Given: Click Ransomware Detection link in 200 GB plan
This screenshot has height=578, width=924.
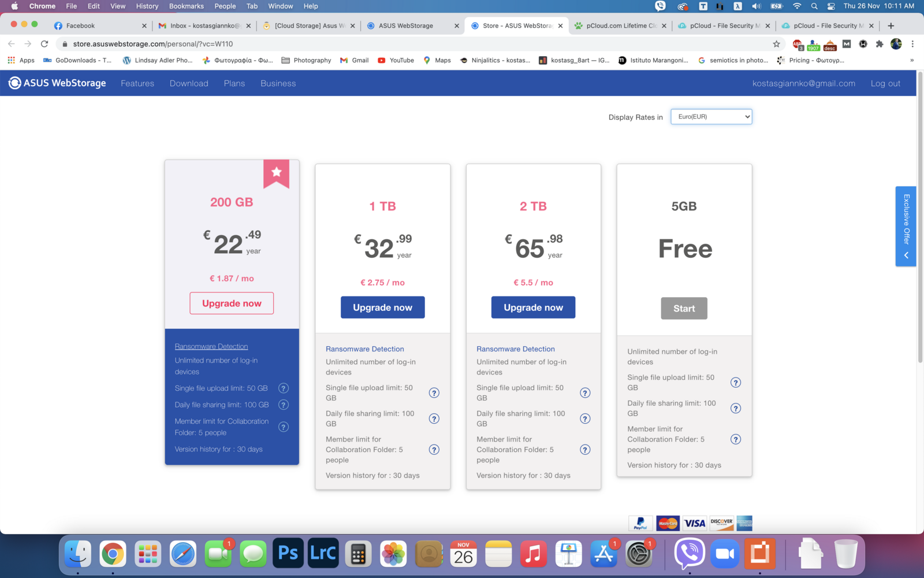Looking at the screenshot, I should 211,346.
